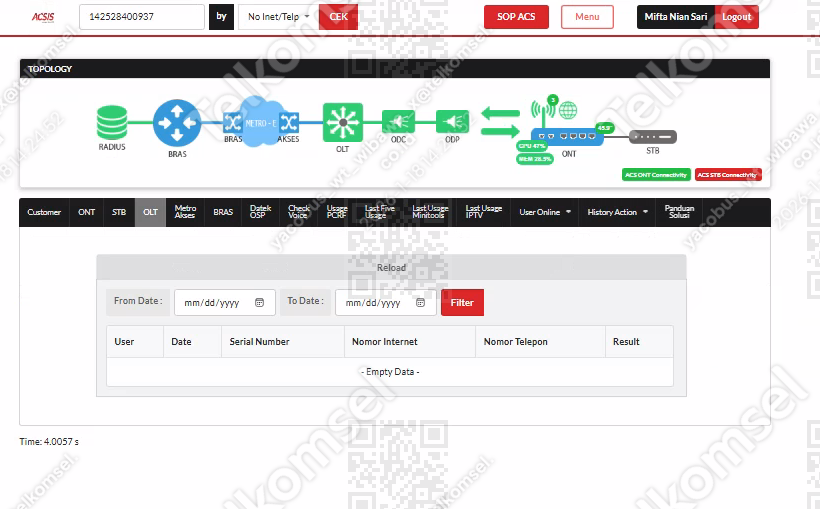Click the User column header
The image size is (820, 509).
coord(135,342)
